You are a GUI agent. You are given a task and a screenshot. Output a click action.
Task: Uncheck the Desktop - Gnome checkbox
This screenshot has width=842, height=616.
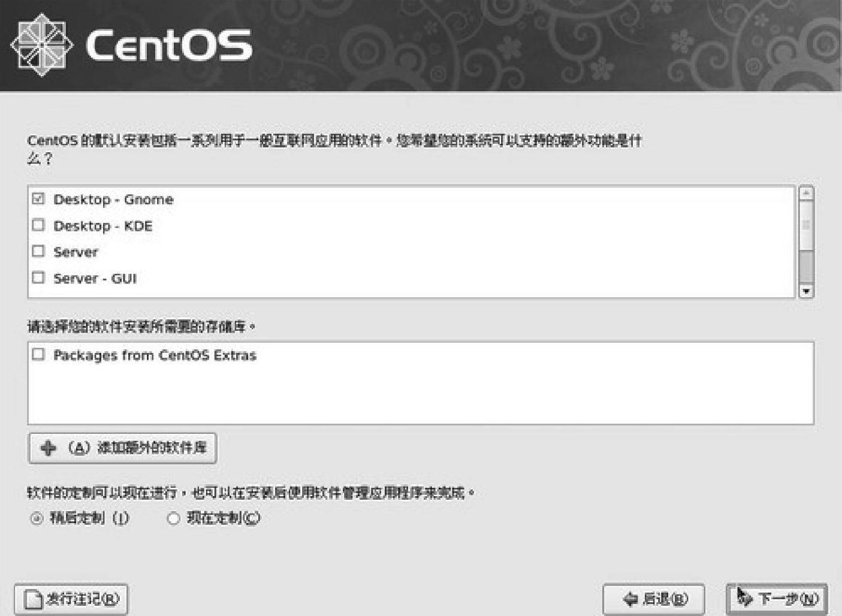[38, 199]
